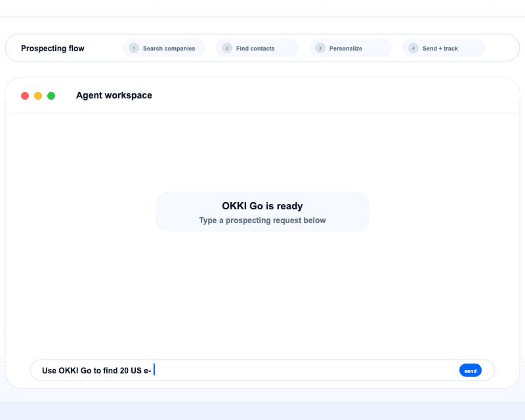Image resolution: width=525 pixels, height=420 pixels.
Task: Click the Type a prospecting request below text
Action: (x=262, y=220)
